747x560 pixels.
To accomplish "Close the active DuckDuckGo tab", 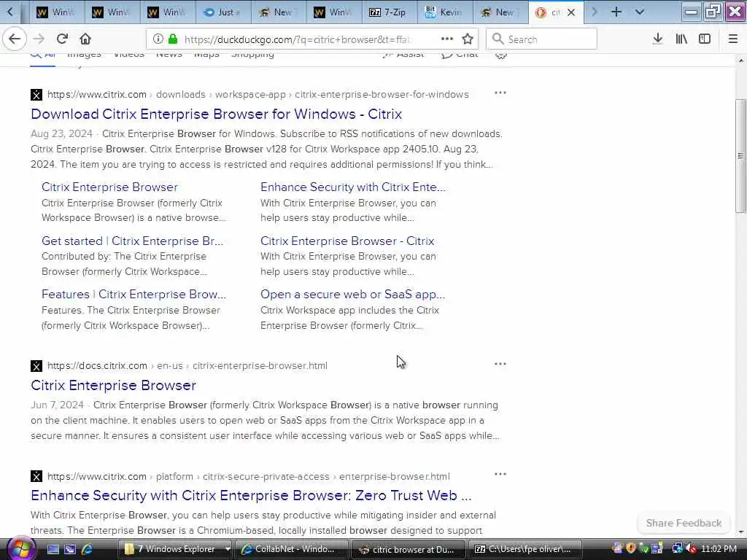I will tap(570, 12).
